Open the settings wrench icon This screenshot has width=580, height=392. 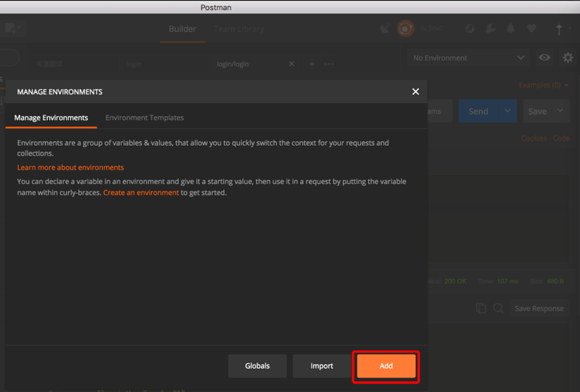491,28
